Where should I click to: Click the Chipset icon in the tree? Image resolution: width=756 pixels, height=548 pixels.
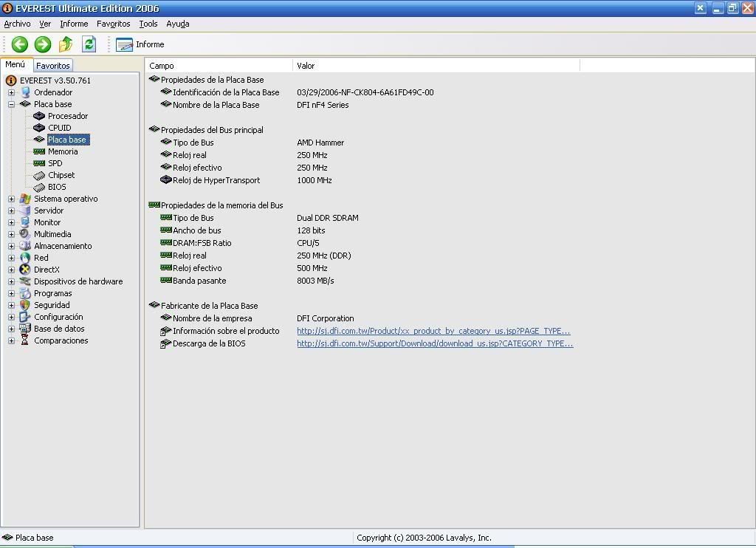[39, 175]
